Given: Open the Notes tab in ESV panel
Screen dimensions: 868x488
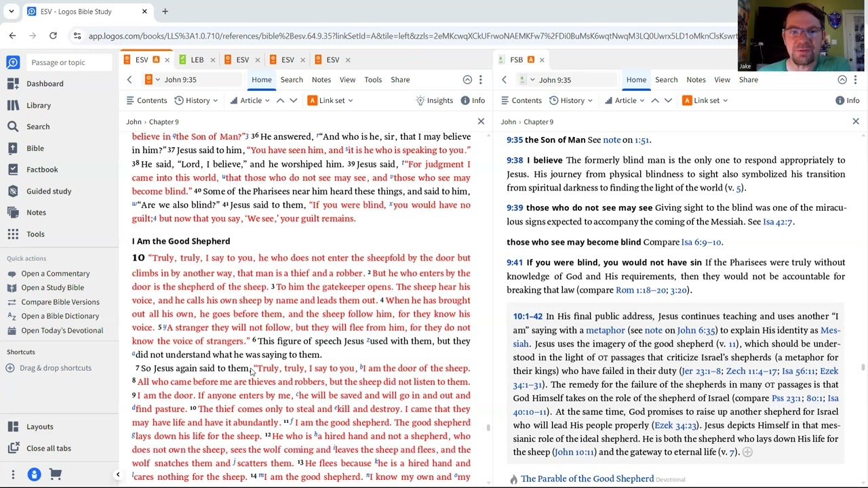Looking at the screenshot, I should [321, 80].
